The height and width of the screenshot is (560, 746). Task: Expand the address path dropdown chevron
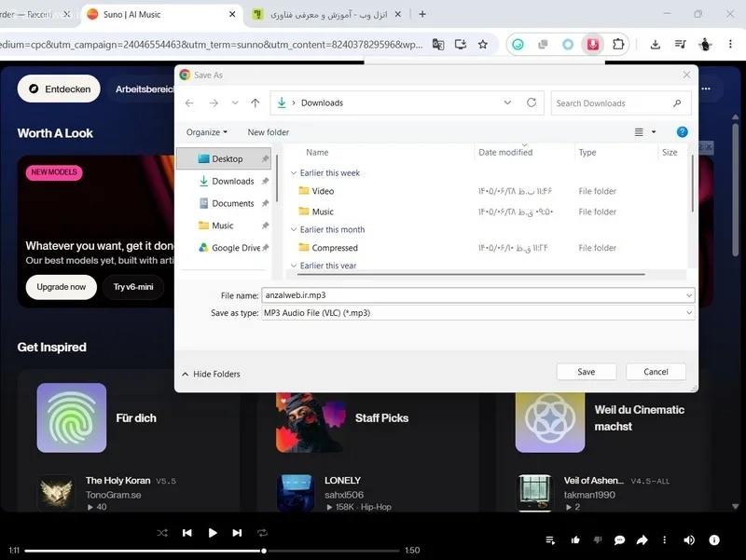tap(507, 102)
